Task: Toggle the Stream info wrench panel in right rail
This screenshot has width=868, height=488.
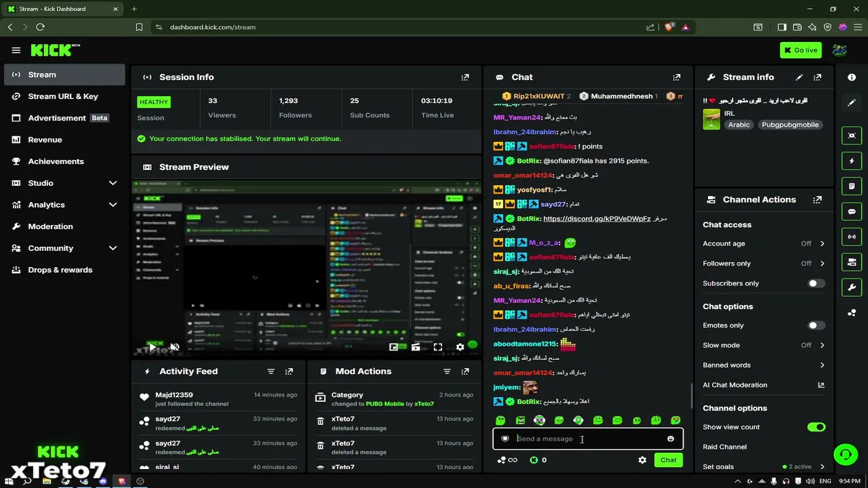Action: [852, 287]
